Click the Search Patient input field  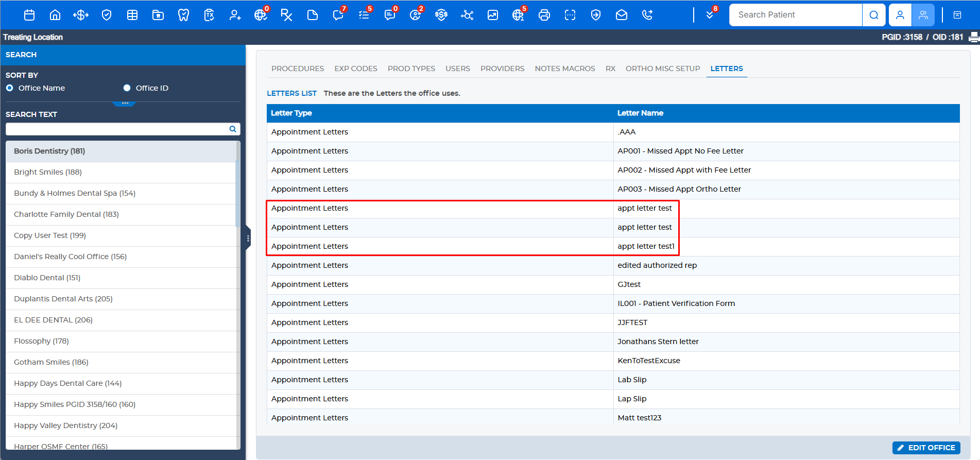[796, 15]
